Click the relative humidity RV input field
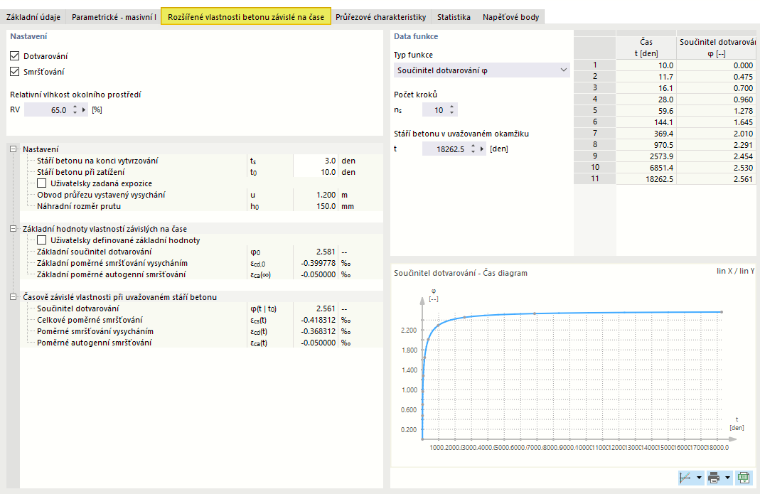Screen dimensions: 760x494 click(x=48, y=110)
